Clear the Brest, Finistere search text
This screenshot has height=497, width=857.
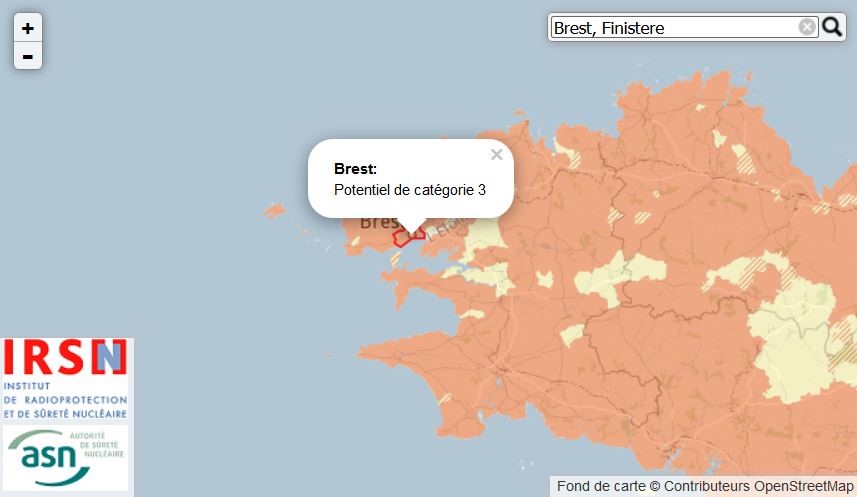click(807, 27)
